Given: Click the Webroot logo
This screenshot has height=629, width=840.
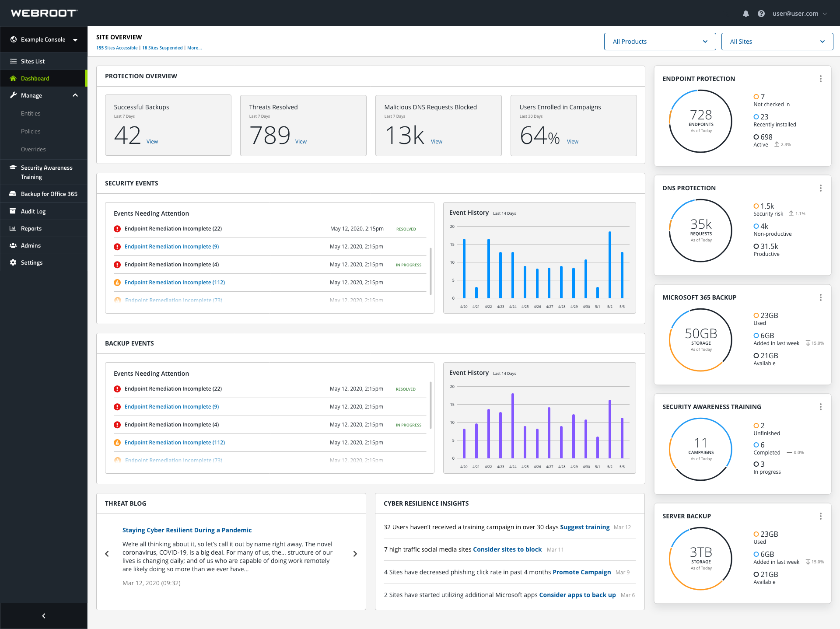Looking at the screenshot, I should (x=44, y=13).
